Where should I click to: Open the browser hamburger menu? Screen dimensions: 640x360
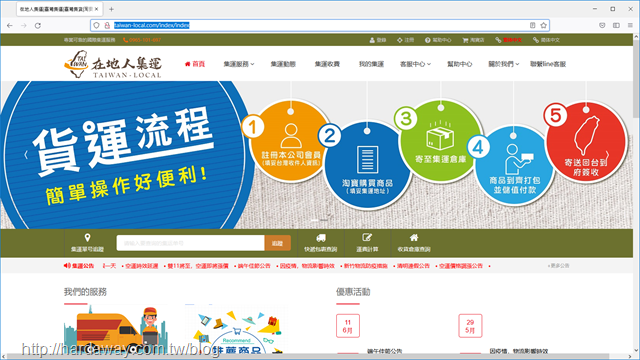(x=630, y=25)
